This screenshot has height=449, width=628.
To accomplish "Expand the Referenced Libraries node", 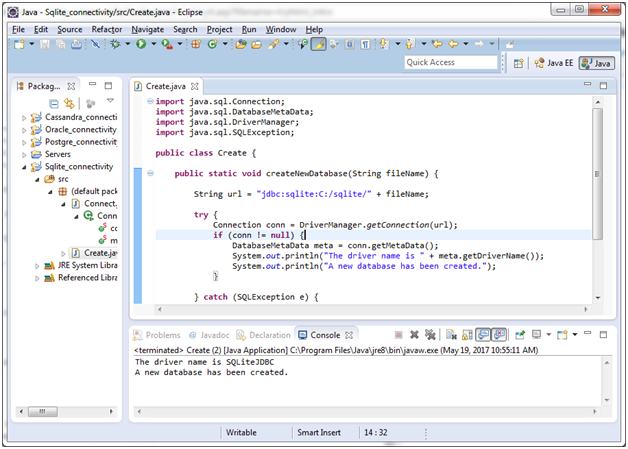I will [37, 278].
